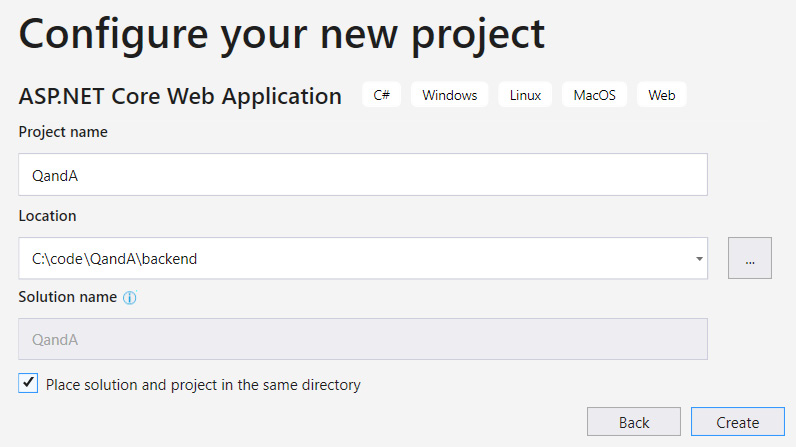The width and height of the screenshot is (796, 447).
Task: Click the Solution name info icon
Action: click(130, 298)
